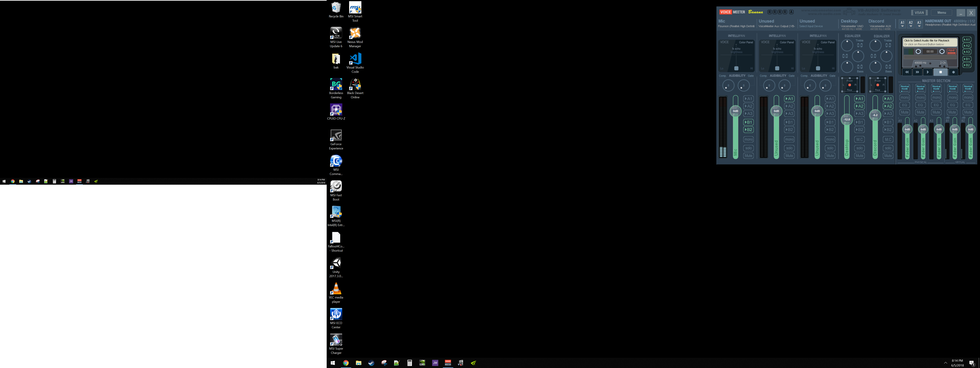Image resolution: width=980 pixels, height=368 pixels.
Task: Select the Borderless Gaming desktop icon
Action: click(336, 89)
